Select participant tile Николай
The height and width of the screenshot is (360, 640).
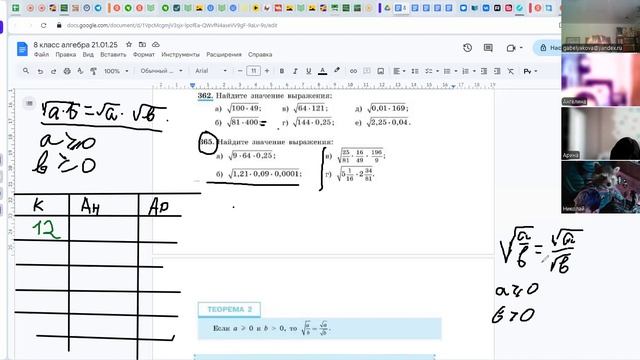pyautogui.click(x=600, y=187)
